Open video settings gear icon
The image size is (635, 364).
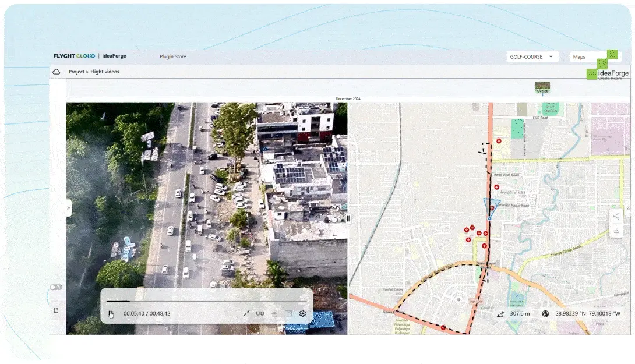[x=302, y=313]
